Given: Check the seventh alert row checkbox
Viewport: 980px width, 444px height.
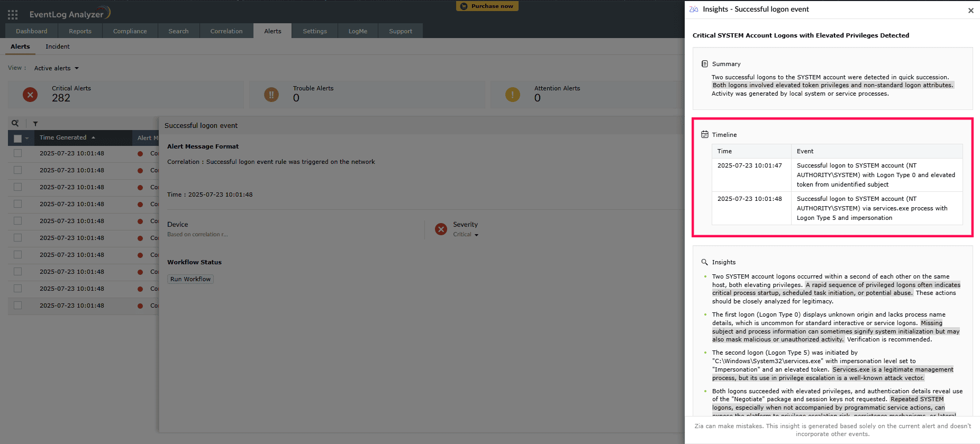Looking at the screenshot, I should click(17, 255).
